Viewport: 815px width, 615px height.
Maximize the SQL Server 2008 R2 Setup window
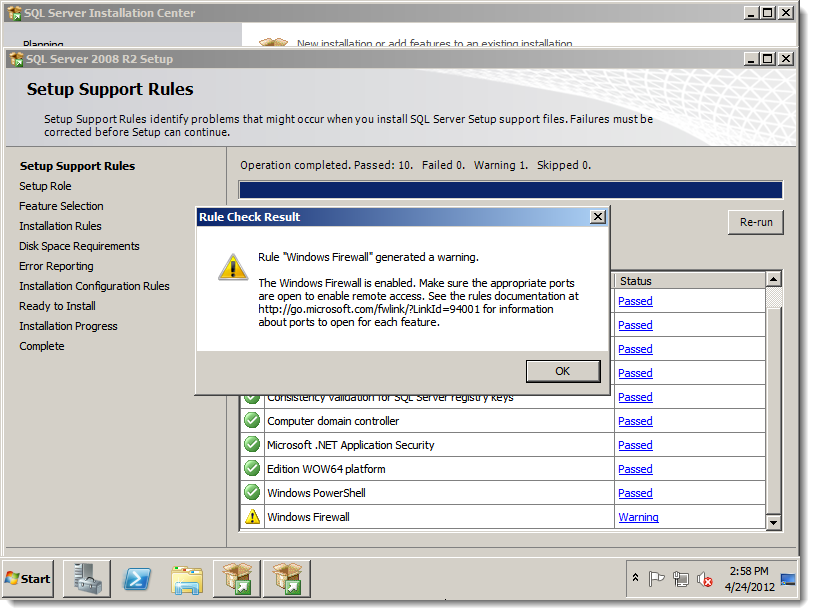[x=768, y=59]
